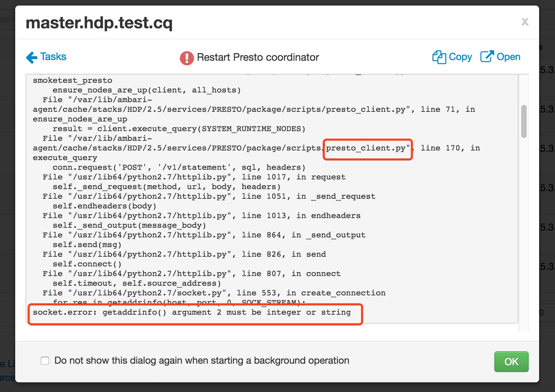The height and width of the screenshot is (392, 555).
Task: Click 'result = client.execute_query(SYSTEM_RUNTIME_NODES)' line
Action: click(x=179, y=129)
